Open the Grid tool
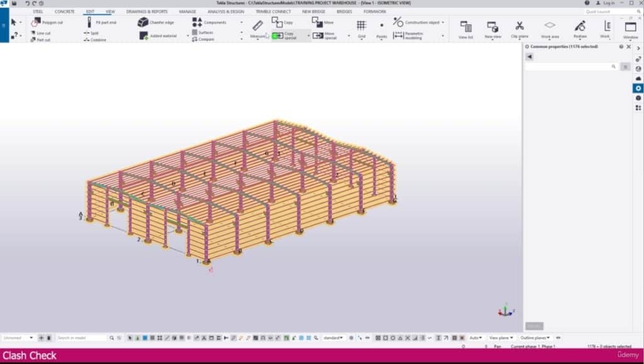 click(x=362, y=29)
